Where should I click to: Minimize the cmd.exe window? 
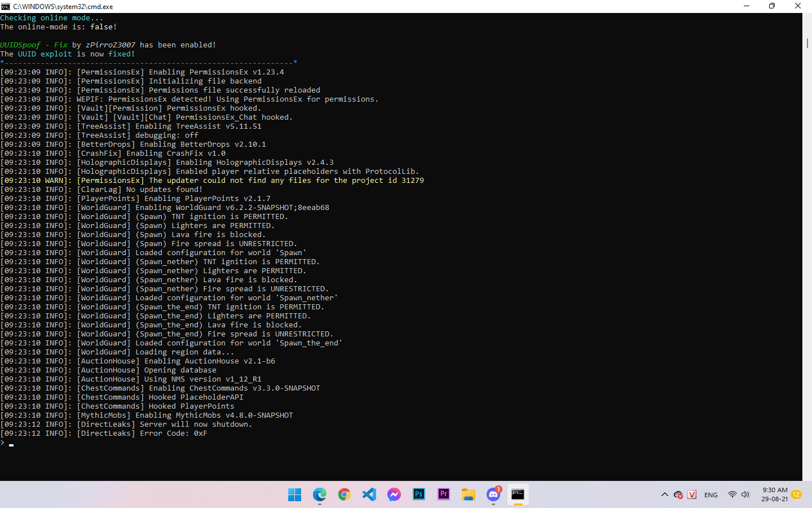pos(747,6)
